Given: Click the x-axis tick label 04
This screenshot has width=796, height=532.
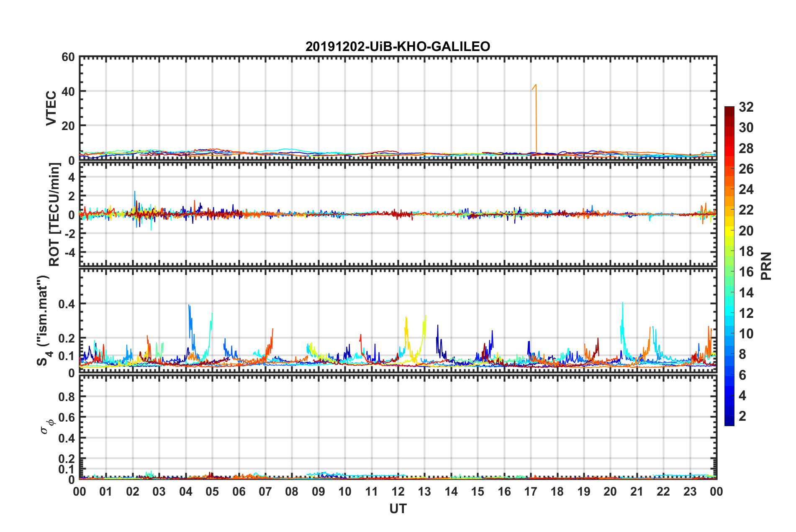Looking at the screenshot, I should (186, 491).
